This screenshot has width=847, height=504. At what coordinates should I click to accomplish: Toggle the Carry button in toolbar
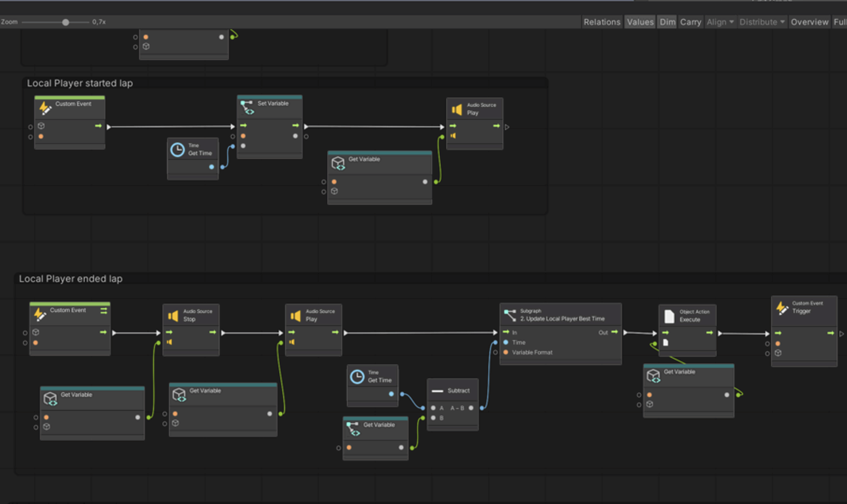coord(690,22)
